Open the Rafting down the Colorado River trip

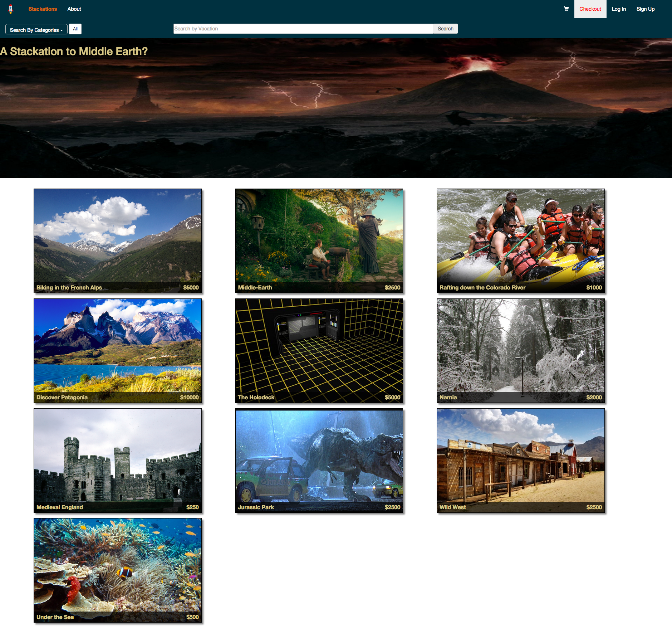(x=520, y=240)
